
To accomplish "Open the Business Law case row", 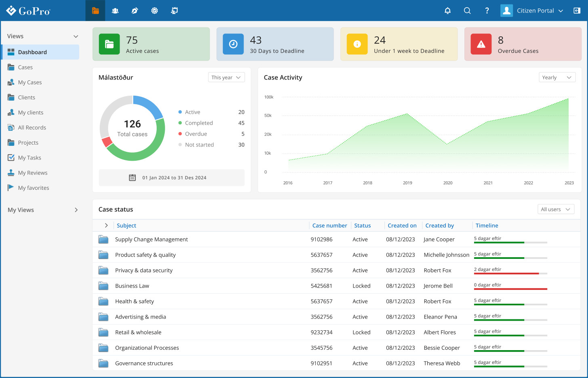I will pos(132,286).
